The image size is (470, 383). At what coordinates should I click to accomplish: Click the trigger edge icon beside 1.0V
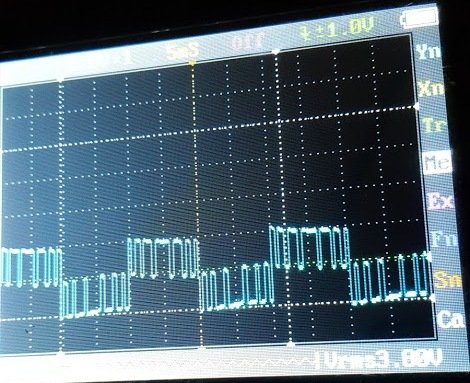(304, 33)
